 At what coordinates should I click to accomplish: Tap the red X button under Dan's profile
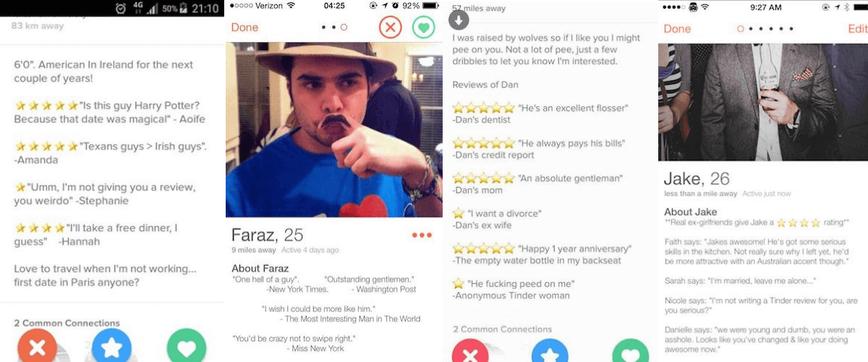click(x=470, y=351)
